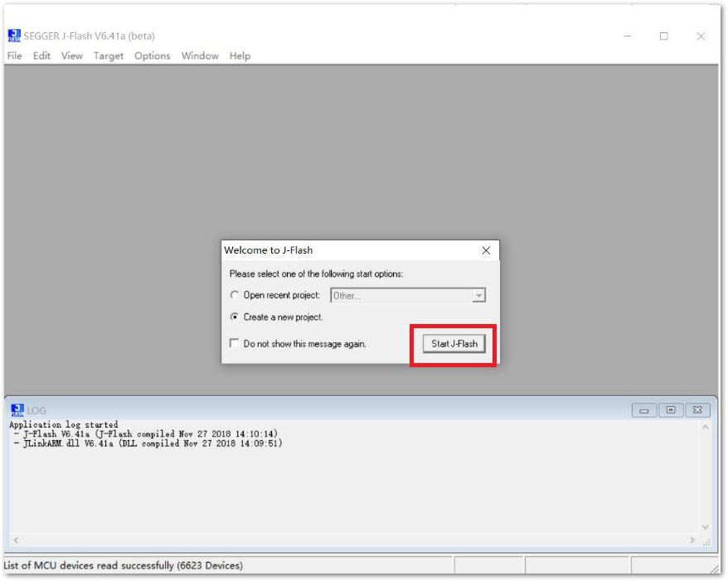The image size is (728, 581).
Task: Open the Window menu
Action: point(200,56)
